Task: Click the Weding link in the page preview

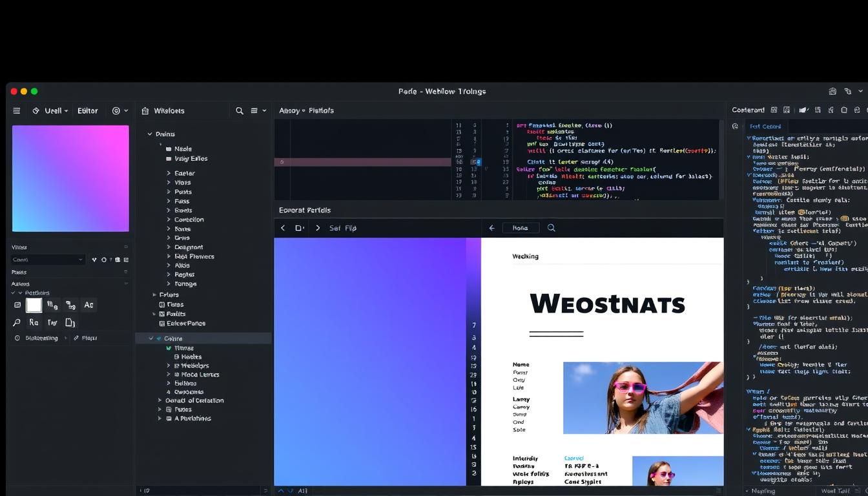Action: [525, 256]
